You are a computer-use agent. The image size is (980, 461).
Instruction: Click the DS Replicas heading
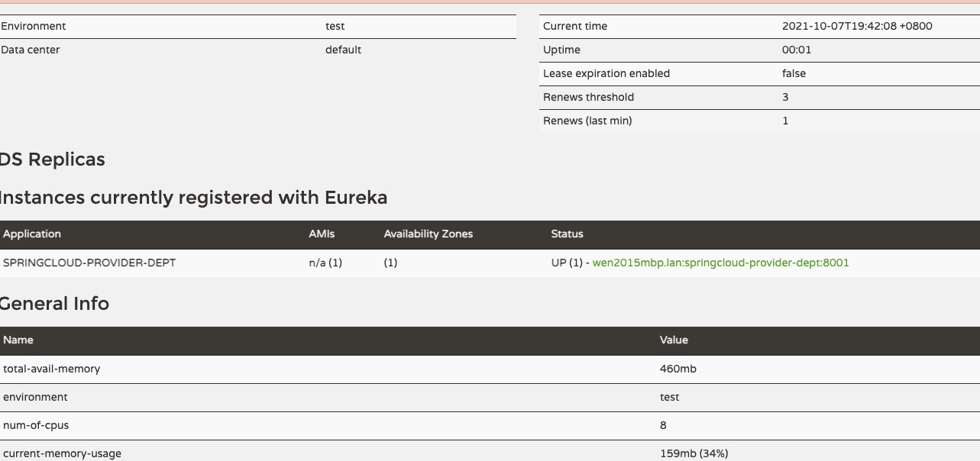coord(52,160)
